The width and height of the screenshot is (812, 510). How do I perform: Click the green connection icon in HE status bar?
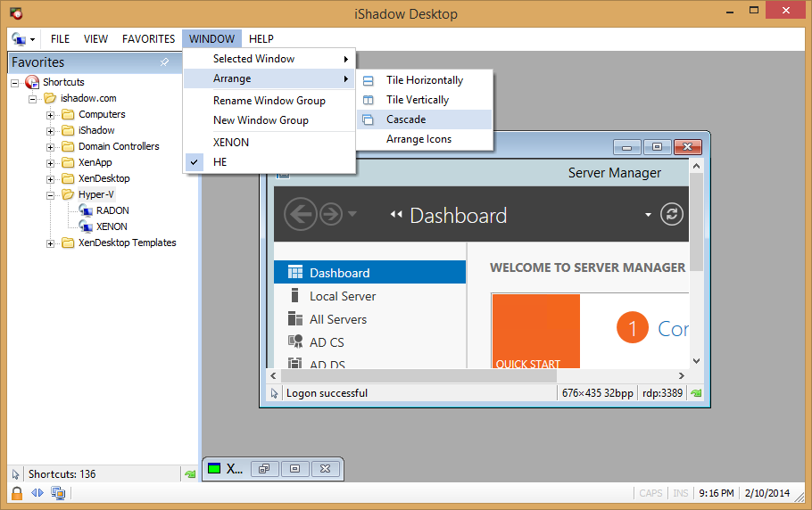coord(696,393)
